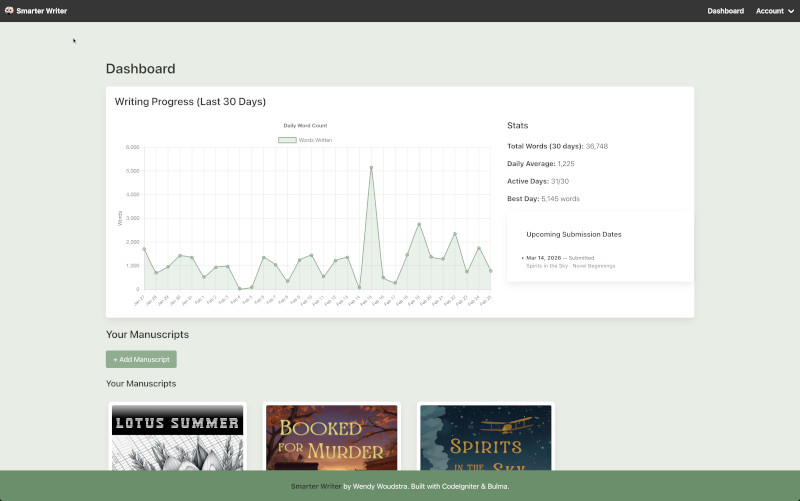This screenshot has height=501, width=800.
Task: Click the Account chevron arrow
Action: click(791, 11)
